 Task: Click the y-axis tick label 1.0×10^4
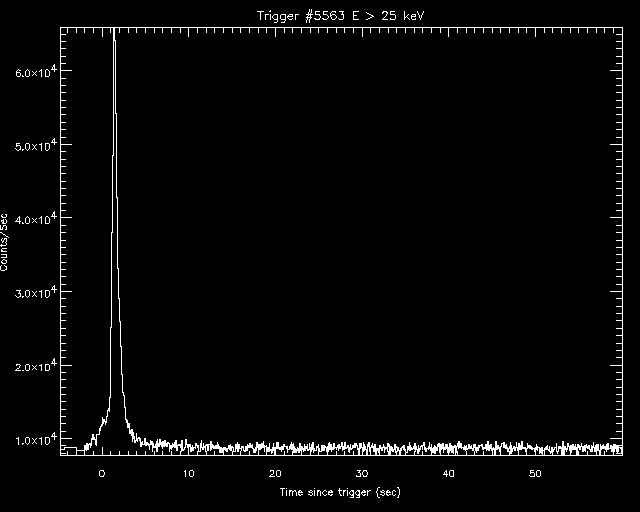(35, 440)
